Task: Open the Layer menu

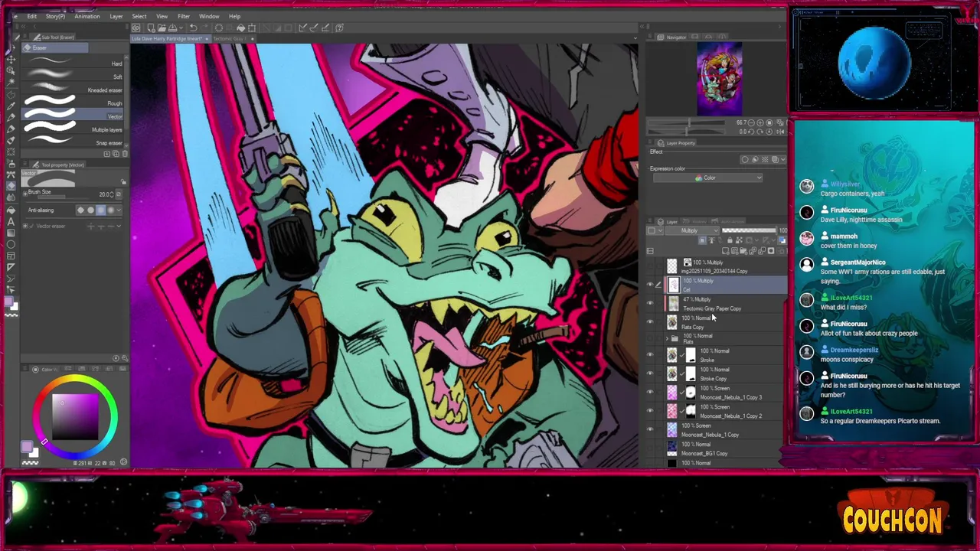Action: click(x=116, y=16)
